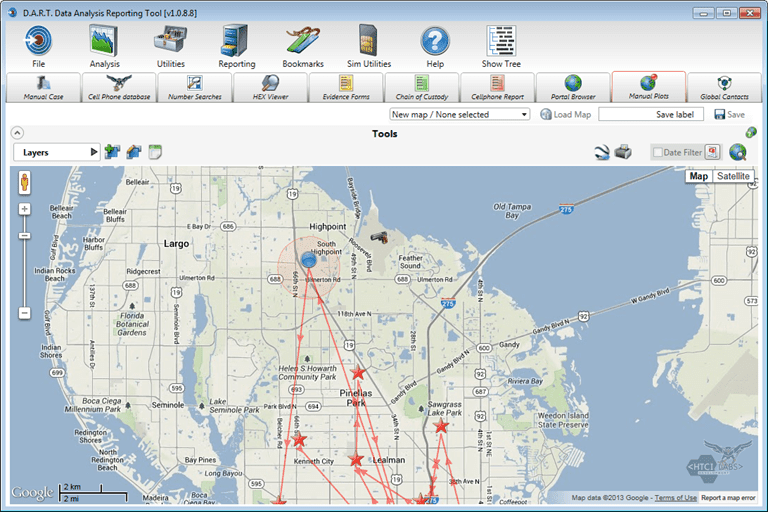769x513 pixels.
Task: Select the Manual Plots tab
Action: [648, 87]
